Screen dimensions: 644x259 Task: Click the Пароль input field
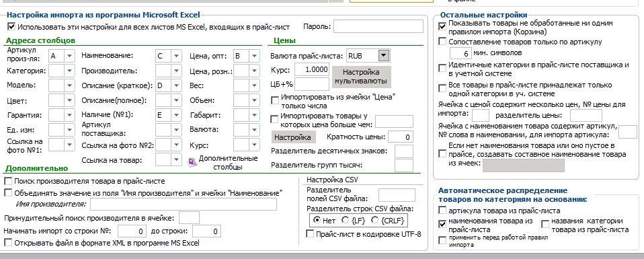pyautogui.click(x=378, y=26)
